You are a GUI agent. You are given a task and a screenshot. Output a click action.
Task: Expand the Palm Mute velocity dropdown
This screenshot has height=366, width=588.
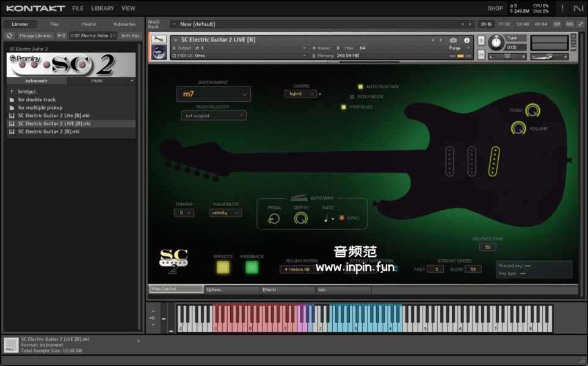click(225, 213)
